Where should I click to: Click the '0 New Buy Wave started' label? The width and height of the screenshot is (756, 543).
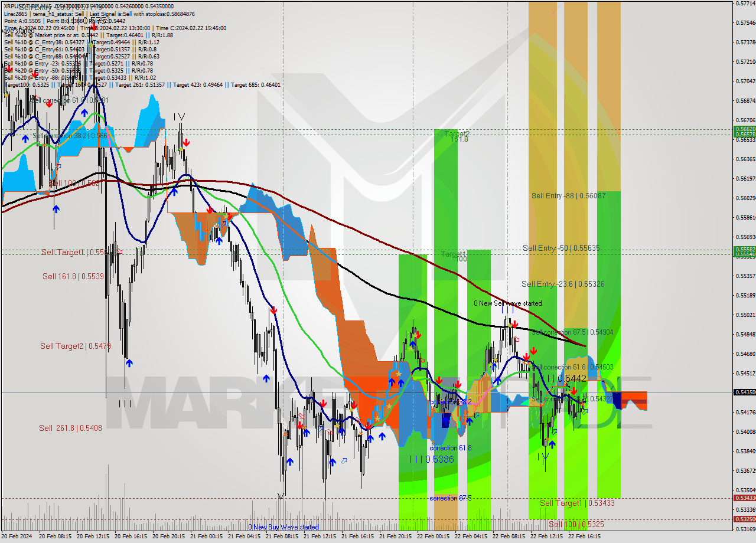(283, 527)
